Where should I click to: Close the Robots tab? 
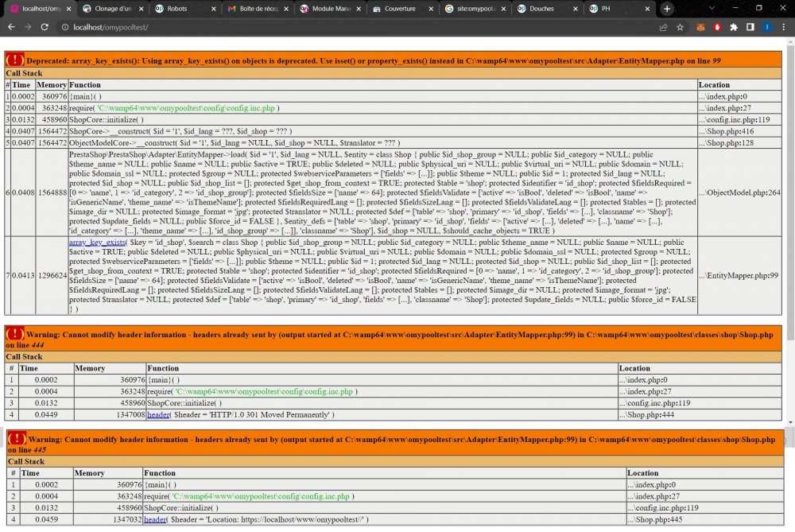point(213,9)
